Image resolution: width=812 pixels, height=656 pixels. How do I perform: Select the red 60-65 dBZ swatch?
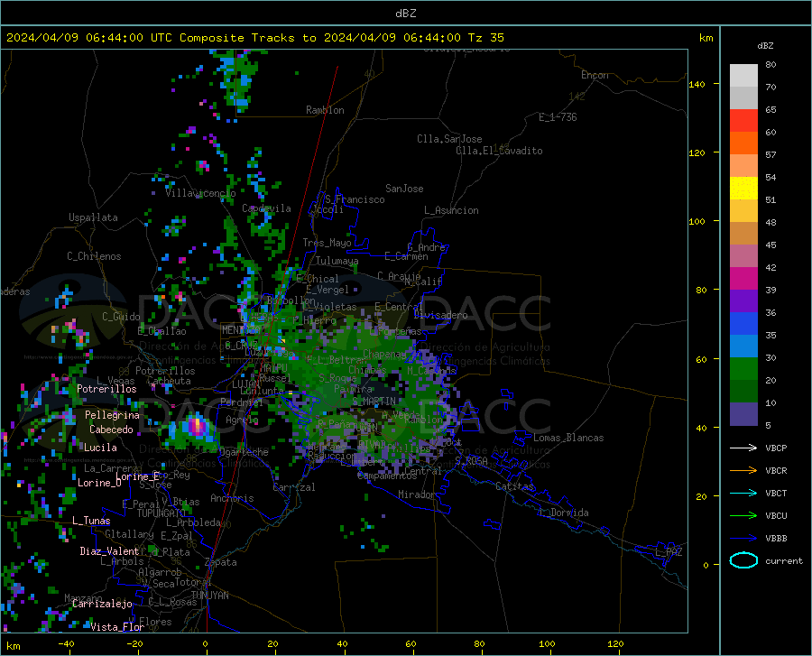click(x=743, y=121)
